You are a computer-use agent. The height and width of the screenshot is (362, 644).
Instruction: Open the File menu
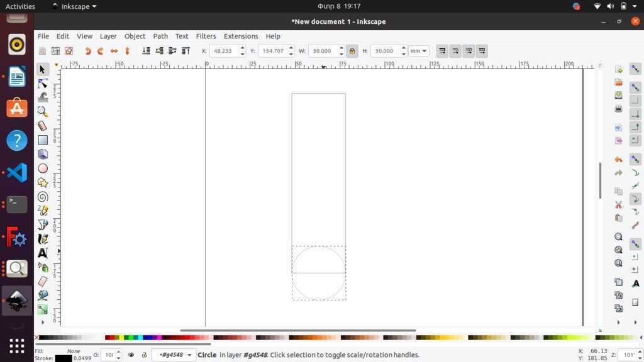[43, 36]
